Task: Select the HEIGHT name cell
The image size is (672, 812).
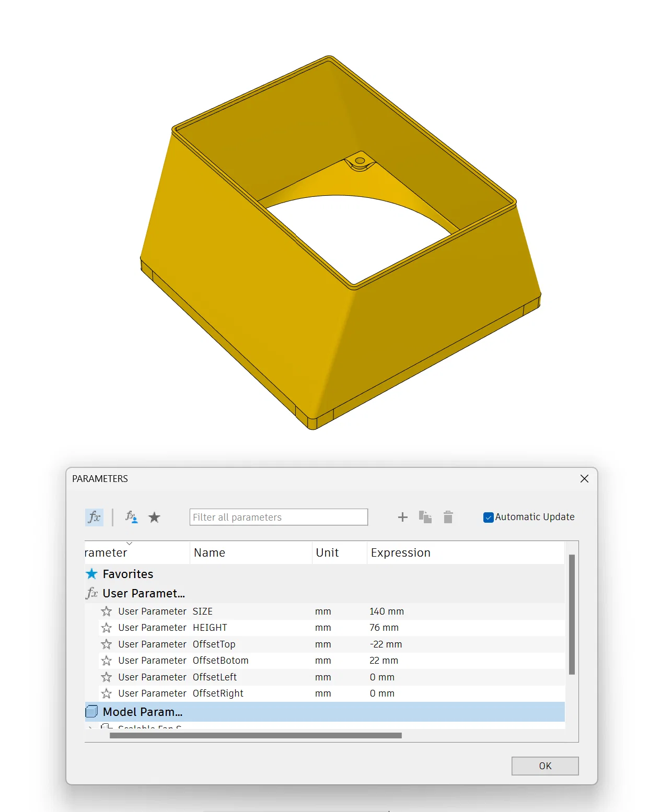Action: 210,628
